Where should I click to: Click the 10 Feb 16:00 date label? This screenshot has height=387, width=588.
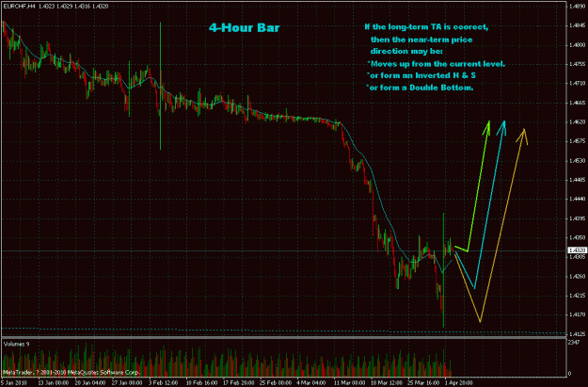(201, 383)
